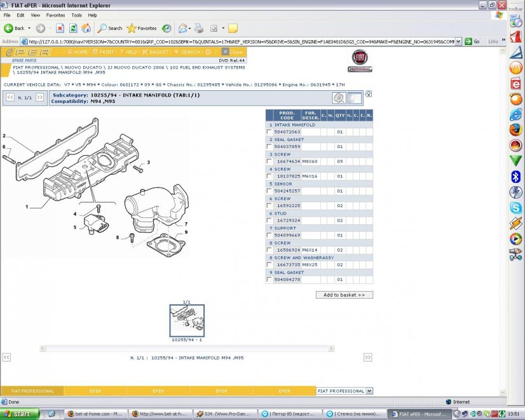Open the Back button history dropdown arrow

(29, 29)
